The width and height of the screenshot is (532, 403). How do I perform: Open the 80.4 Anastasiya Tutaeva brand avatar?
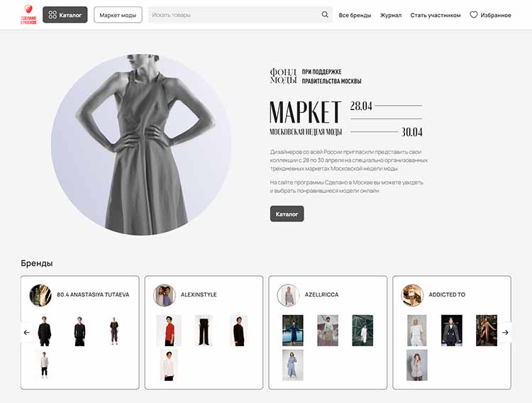(40, 295)
